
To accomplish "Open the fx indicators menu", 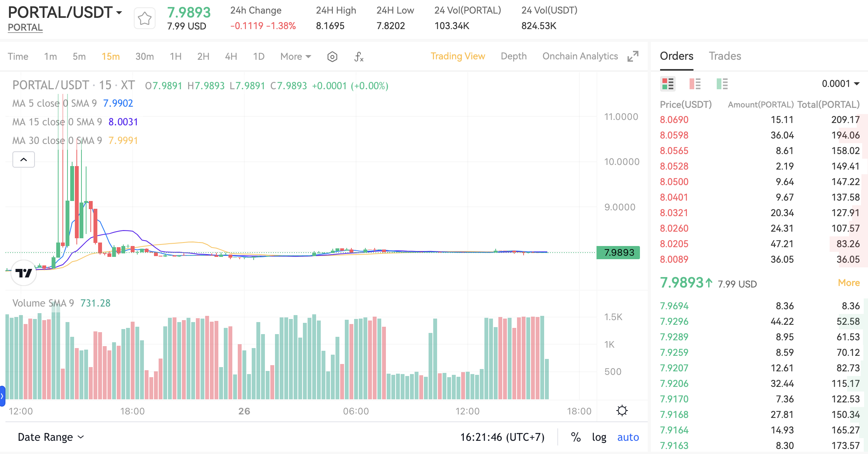I will 359,57.
